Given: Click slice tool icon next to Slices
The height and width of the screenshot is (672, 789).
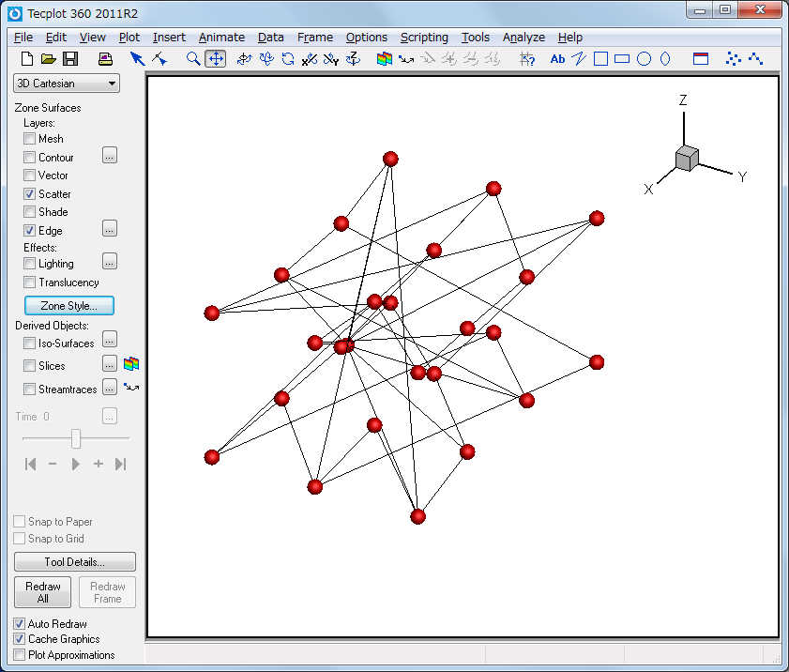Looking at the screenshot, I should point(131,364).
